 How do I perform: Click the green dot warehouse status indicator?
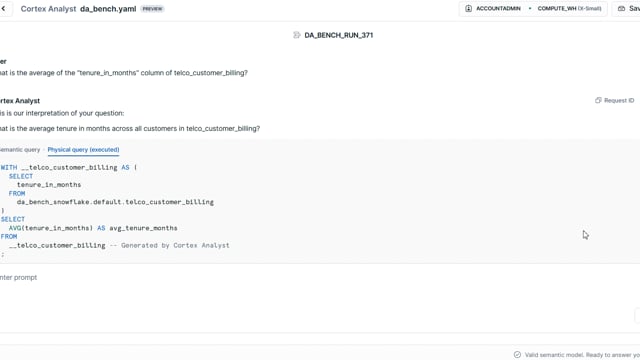pyautogui.click(x=530, y=9)
